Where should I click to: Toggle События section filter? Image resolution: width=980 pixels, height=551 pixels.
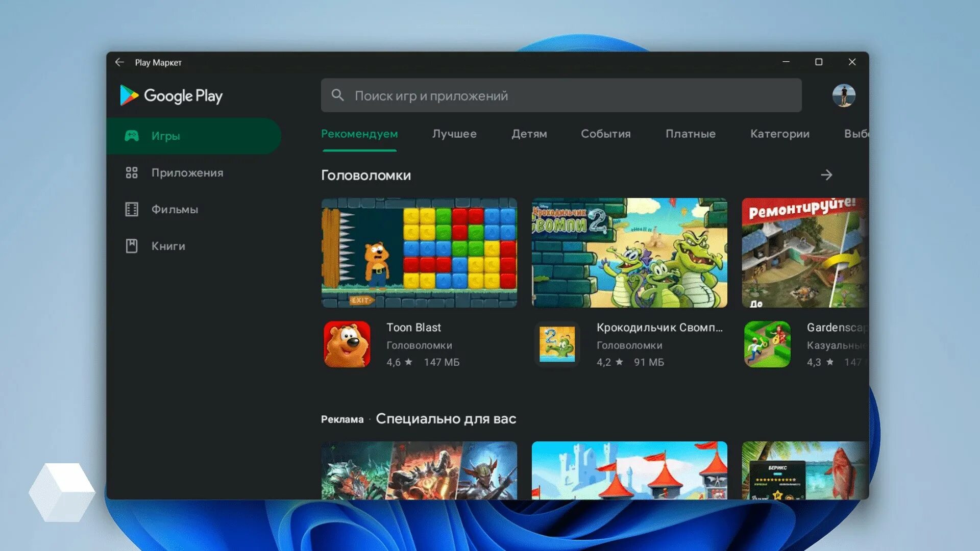tap(605, 134)
